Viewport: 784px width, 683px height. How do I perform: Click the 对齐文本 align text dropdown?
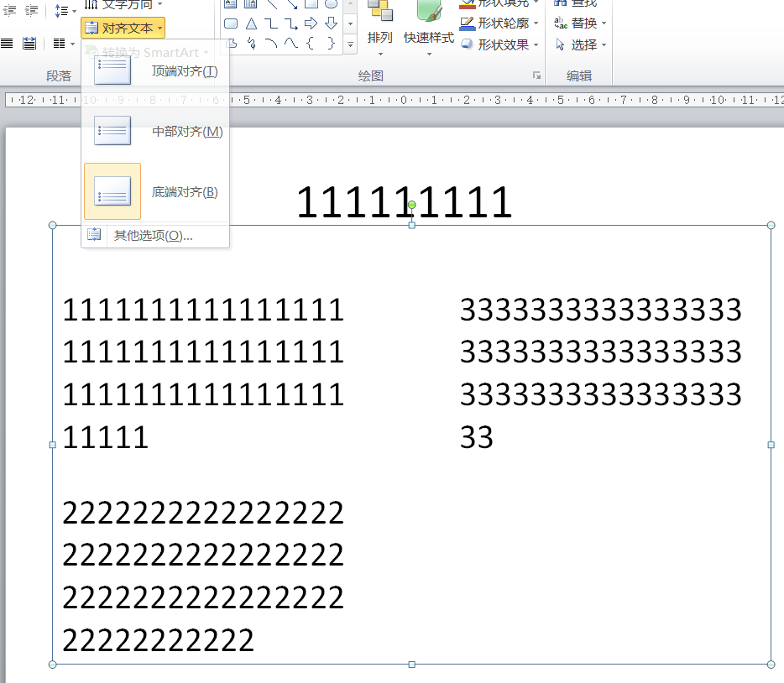123,29
